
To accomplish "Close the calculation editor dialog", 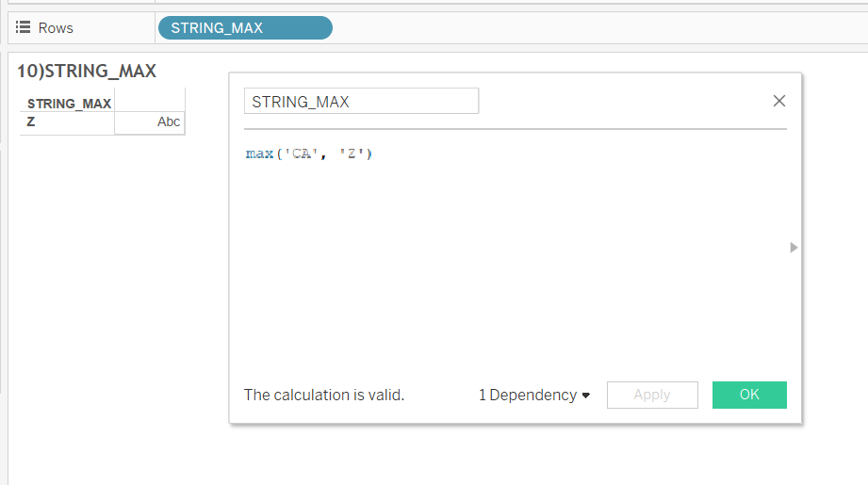I will (x=778, y=101).
